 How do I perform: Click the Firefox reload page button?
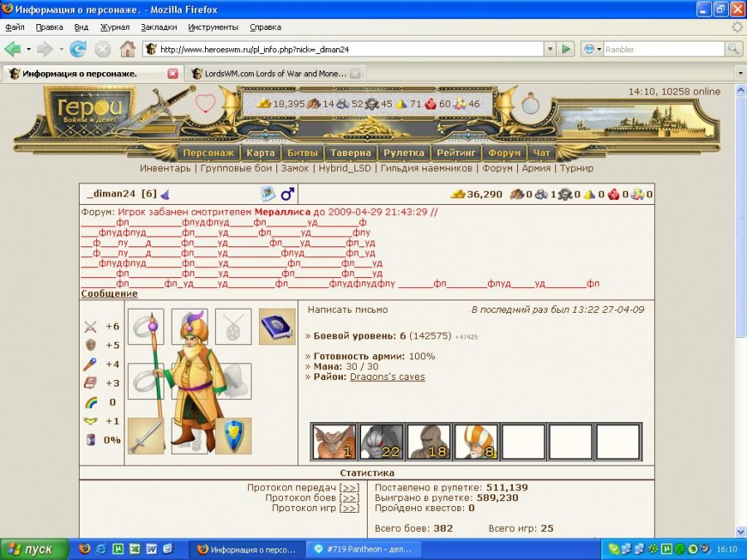(78, 49)
